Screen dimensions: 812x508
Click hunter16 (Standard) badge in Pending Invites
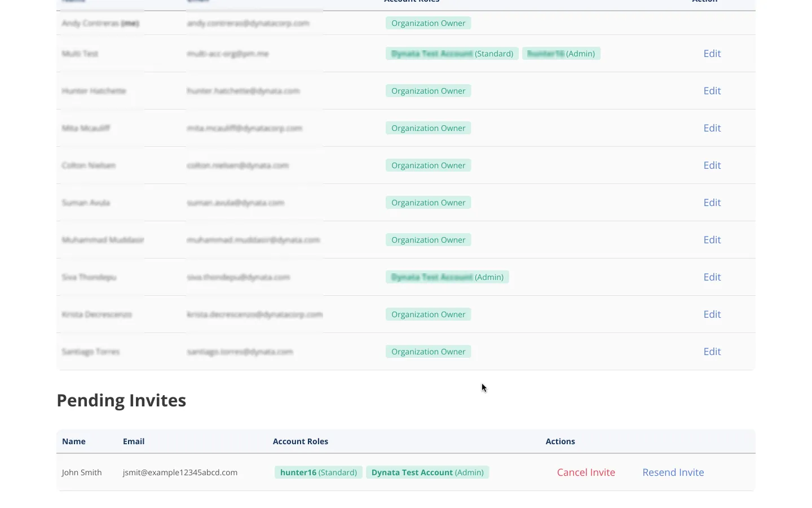[x=318, y=472]
